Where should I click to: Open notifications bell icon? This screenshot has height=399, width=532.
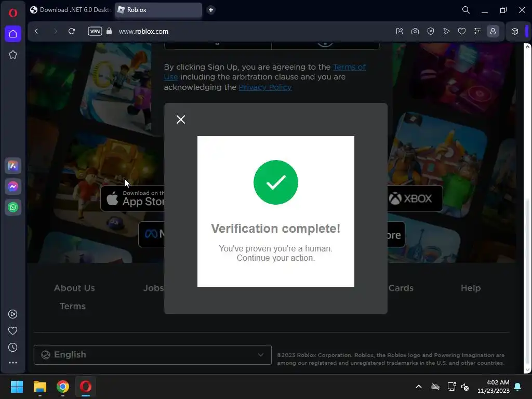pyautogui.click(x=518, y=387)
